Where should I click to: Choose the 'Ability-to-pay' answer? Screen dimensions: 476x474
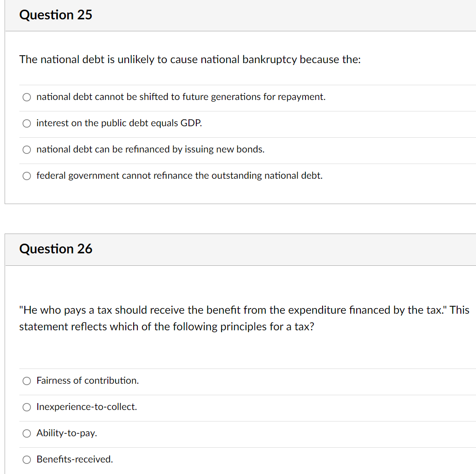(x=26, y=433)
